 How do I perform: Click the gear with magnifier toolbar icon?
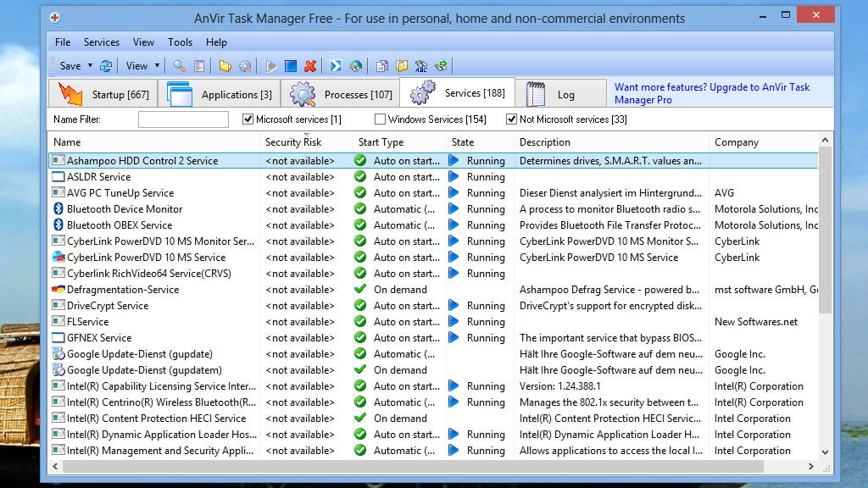tap(245, 66)
